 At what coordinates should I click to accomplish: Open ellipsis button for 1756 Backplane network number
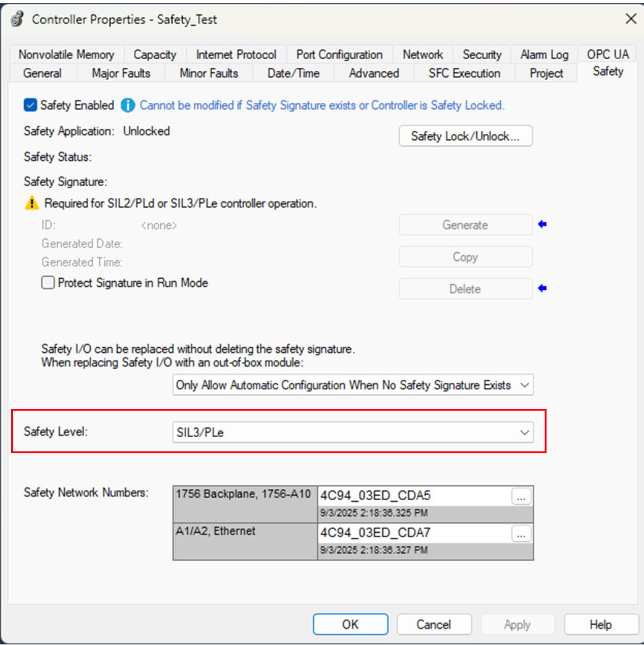(521, 496)
